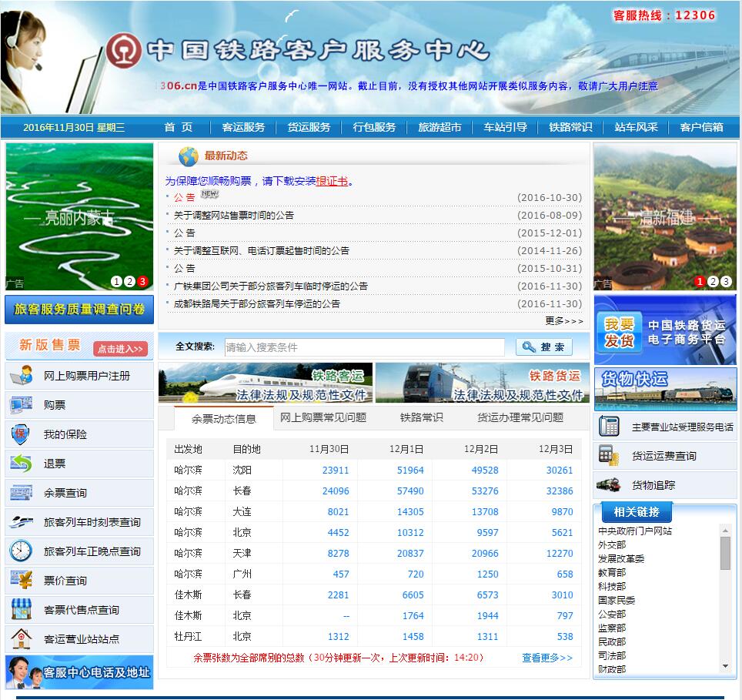
Task: Open the 旅客服务质量调查问卷 banner
Action: (x=79, y=310)
